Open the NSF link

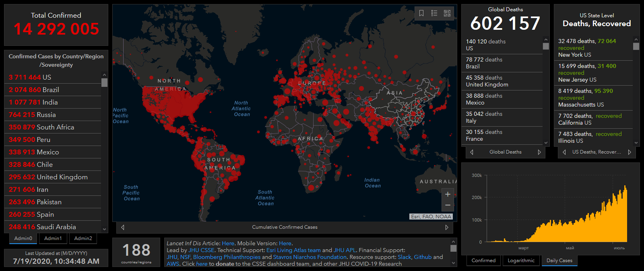point(185,257)
